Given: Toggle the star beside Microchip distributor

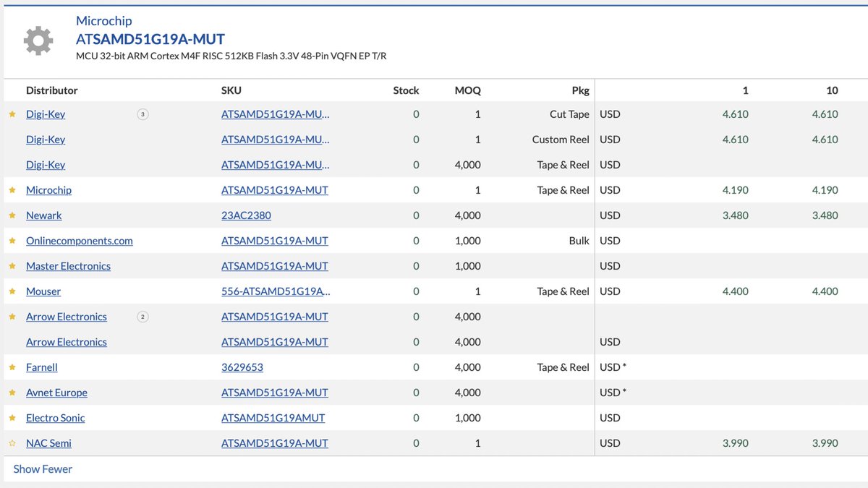Looking at the screenshot, I should pyautogui.click(x=12, y=190).
